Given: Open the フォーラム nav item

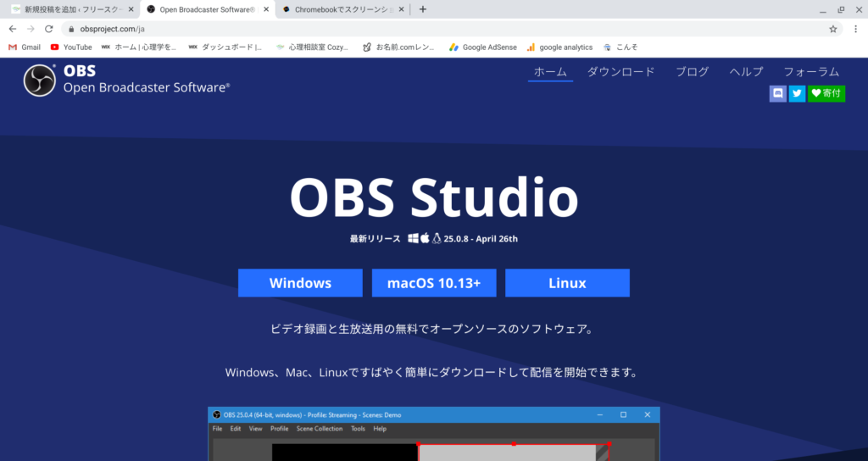Looking at the screenshot, I should (811, 72).
